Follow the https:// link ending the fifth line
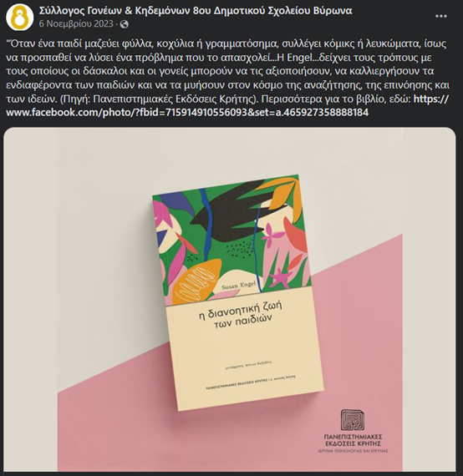 [x=430, y=99]
